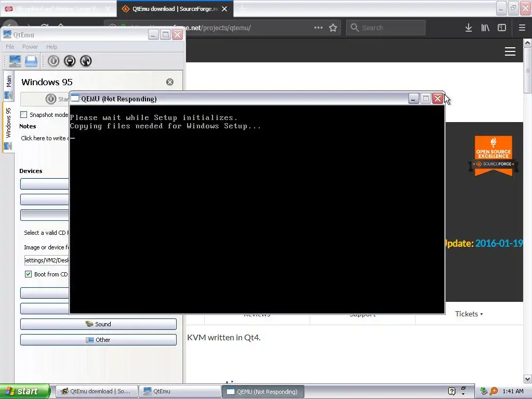
Task: Click the help question mark tray icon
Action: (x=451, y=391)
